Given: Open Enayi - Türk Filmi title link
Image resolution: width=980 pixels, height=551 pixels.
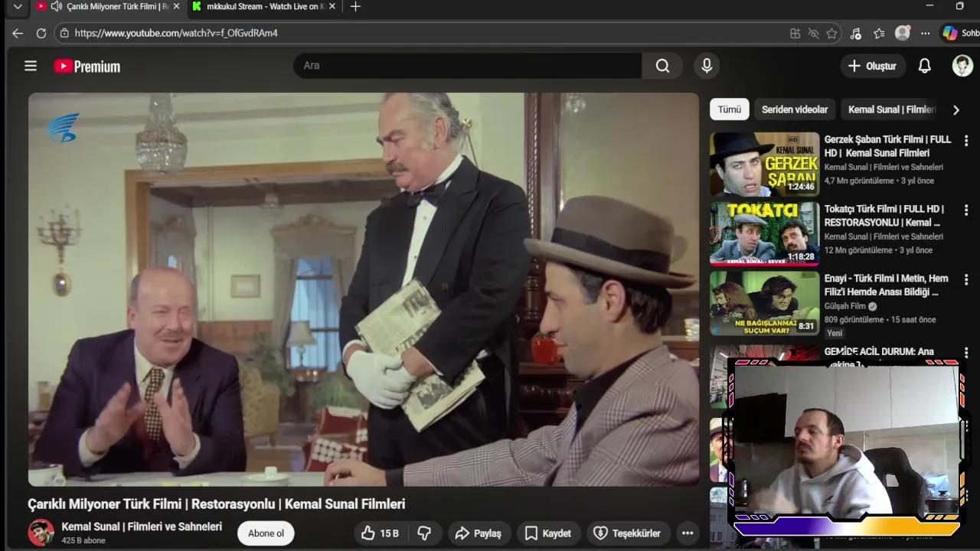Looking at the screenshot, I should [x=887, y=285].
